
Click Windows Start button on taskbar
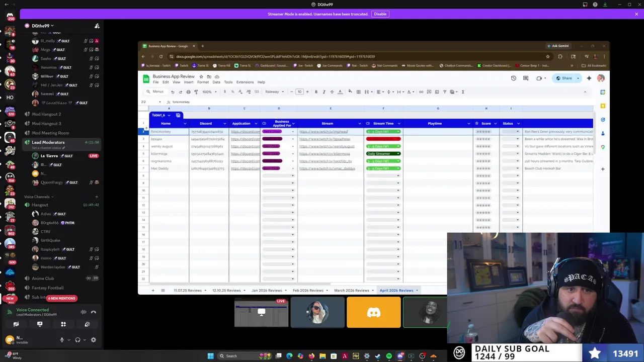click(210, 356)
